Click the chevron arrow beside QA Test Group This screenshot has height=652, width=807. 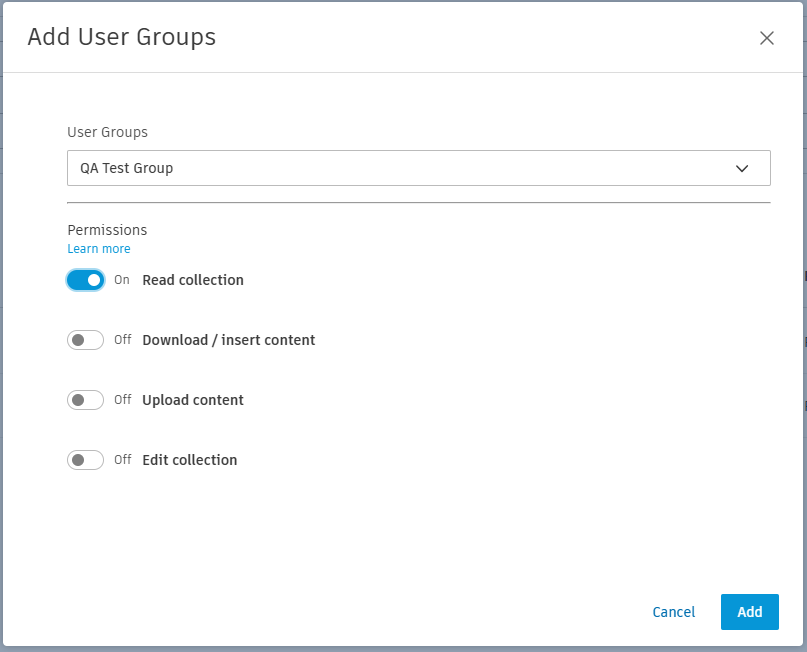(x=742, y=168)
